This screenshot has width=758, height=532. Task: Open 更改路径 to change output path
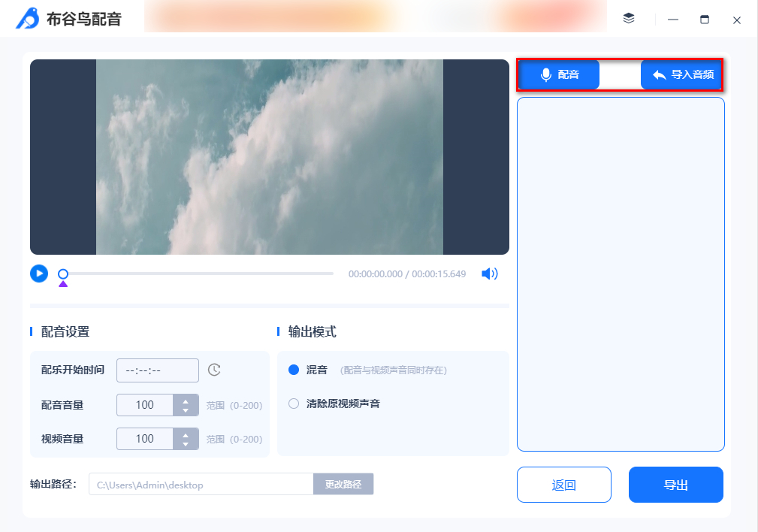343,484
